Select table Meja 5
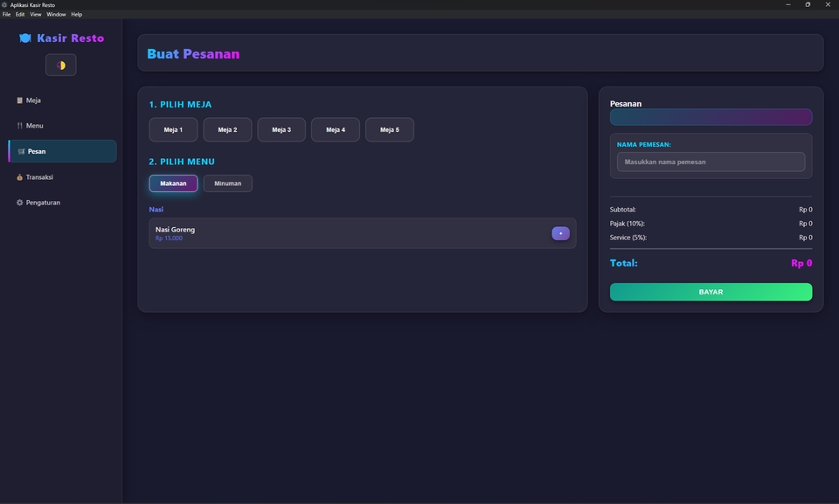Image resolution: width=839 pixels, height=504 pixels. (390, 129)
